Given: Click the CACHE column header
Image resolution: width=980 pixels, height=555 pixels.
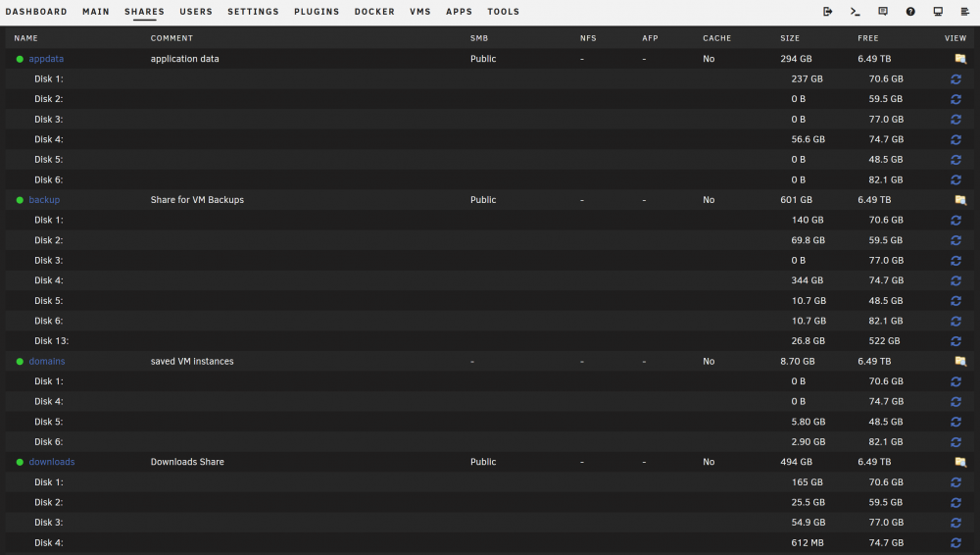Looking at the screenshot, I should (x=717, y=38).
